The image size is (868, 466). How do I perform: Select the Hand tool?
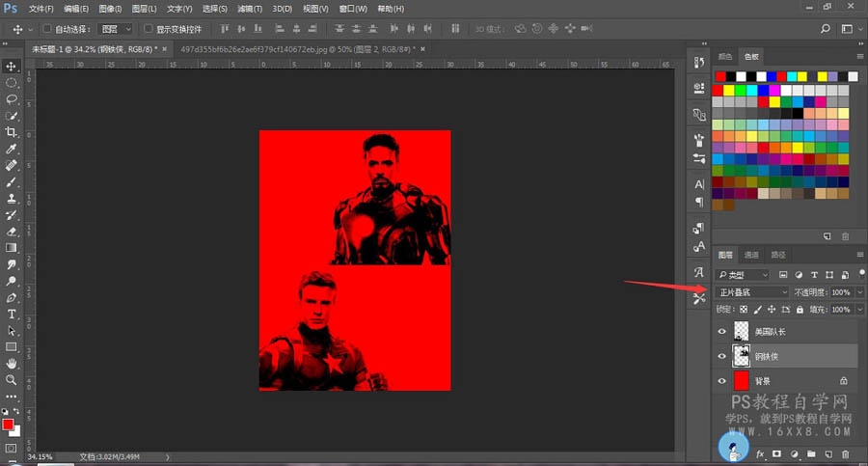pos(11,364)
